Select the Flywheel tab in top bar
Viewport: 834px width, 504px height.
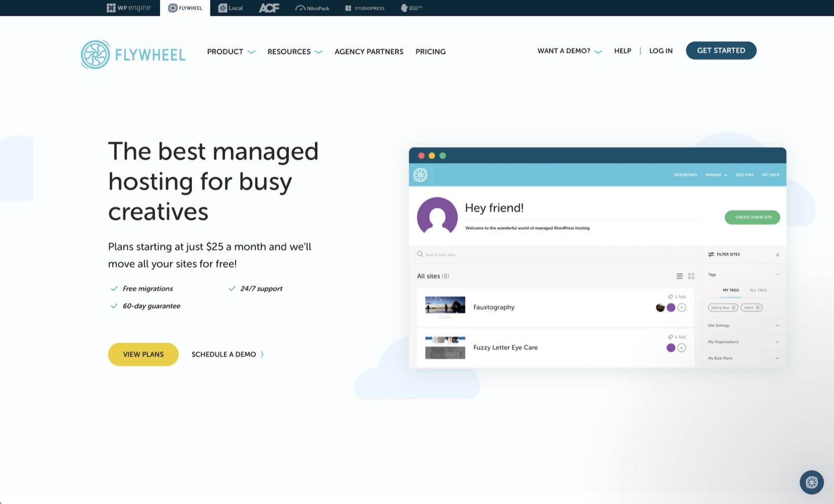pyautogui.click(x=185, y=8)
